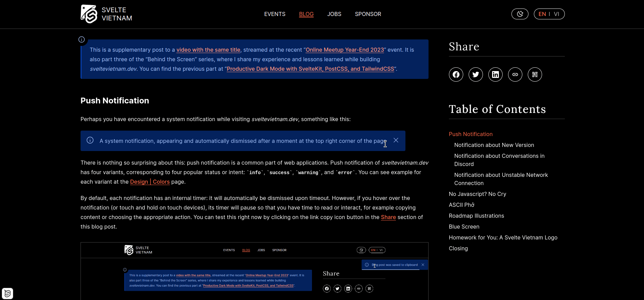The image size is (644, 300).
Task: Open the Sponsor page
Action: (x=368, y=14)
